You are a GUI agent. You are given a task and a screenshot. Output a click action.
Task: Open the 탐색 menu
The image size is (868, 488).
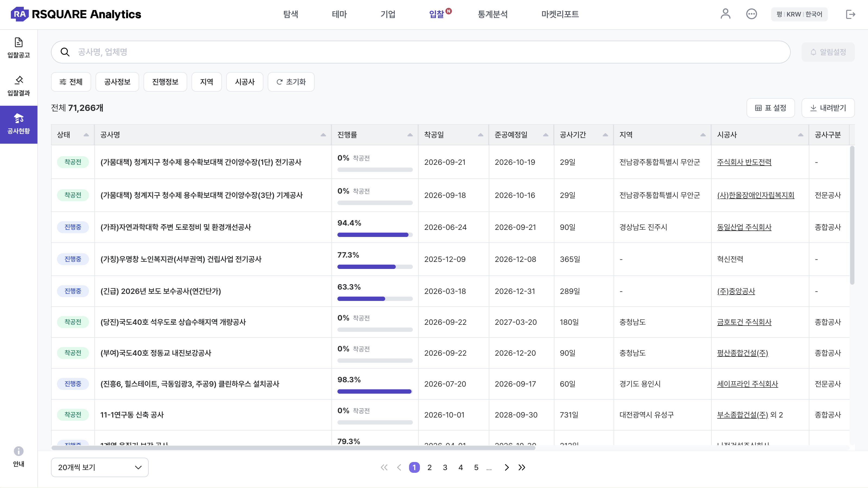tap(291, 14)
